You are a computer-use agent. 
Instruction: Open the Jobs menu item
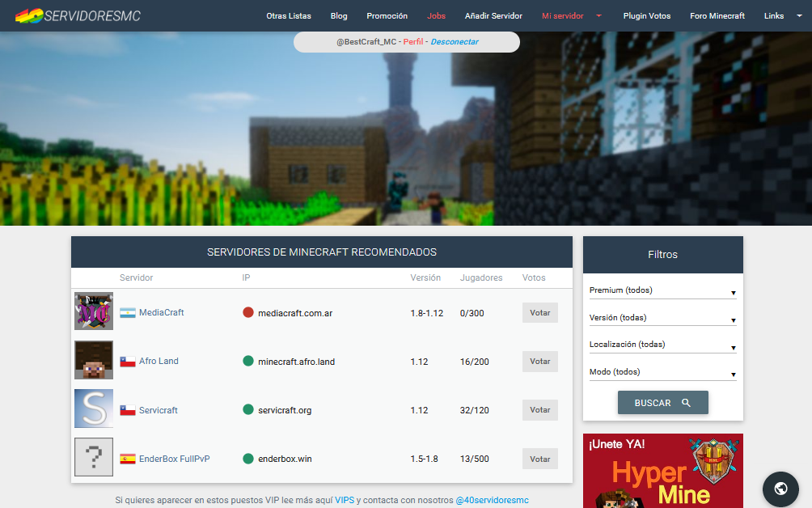point(436,16)
